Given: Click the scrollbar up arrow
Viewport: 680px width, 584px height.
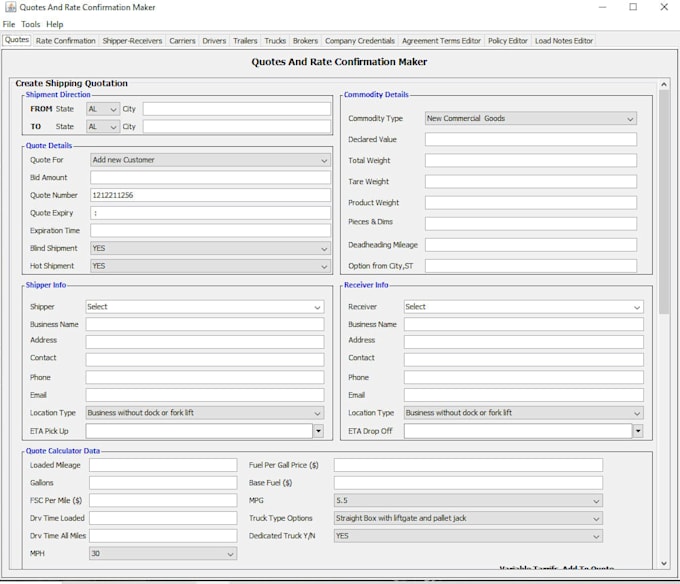Looking at the screenshot, I should (x=664, y=84).
